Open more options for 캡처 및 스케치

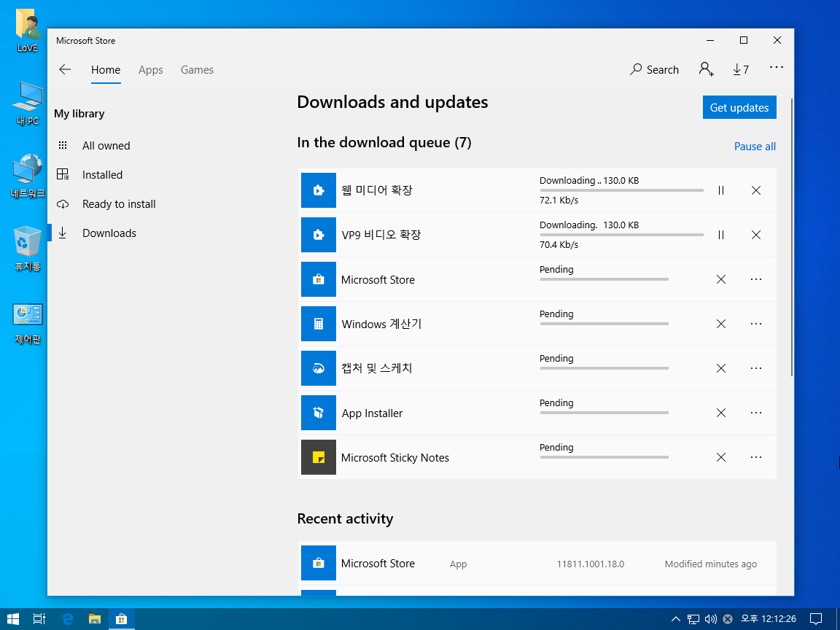756,368
